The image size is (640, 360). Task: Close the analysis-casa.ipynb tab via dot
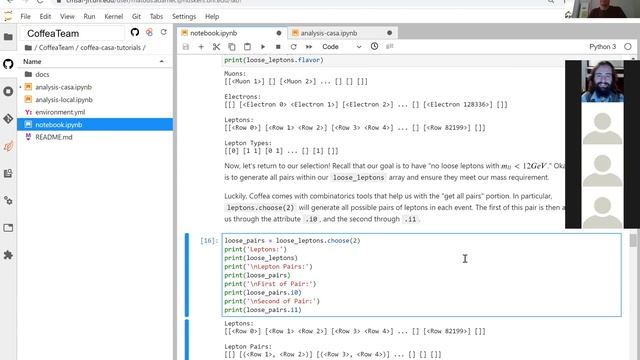tap(389, 33)
